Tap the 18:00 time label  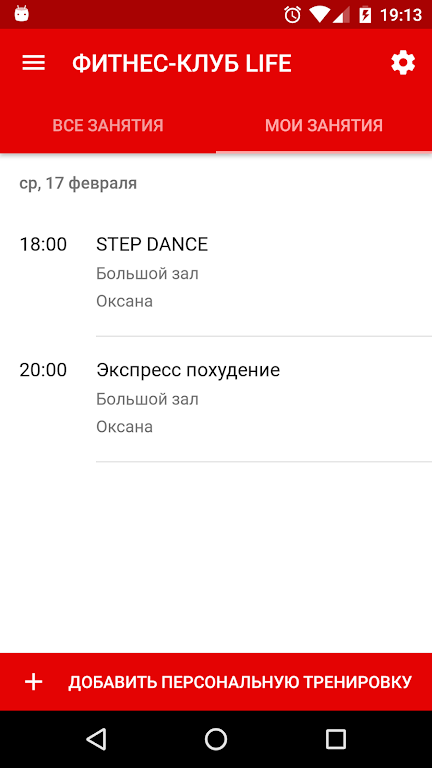(x=43, y=244)
